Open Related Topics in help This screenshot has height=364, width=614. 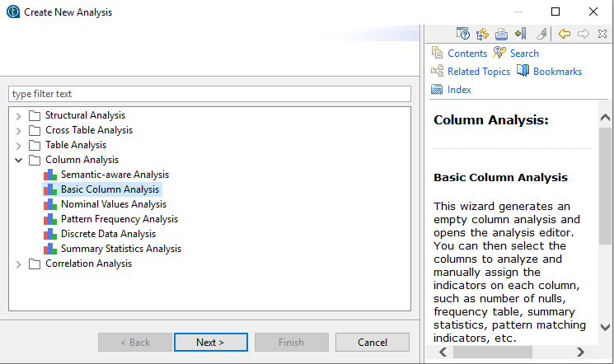point(478,72)
